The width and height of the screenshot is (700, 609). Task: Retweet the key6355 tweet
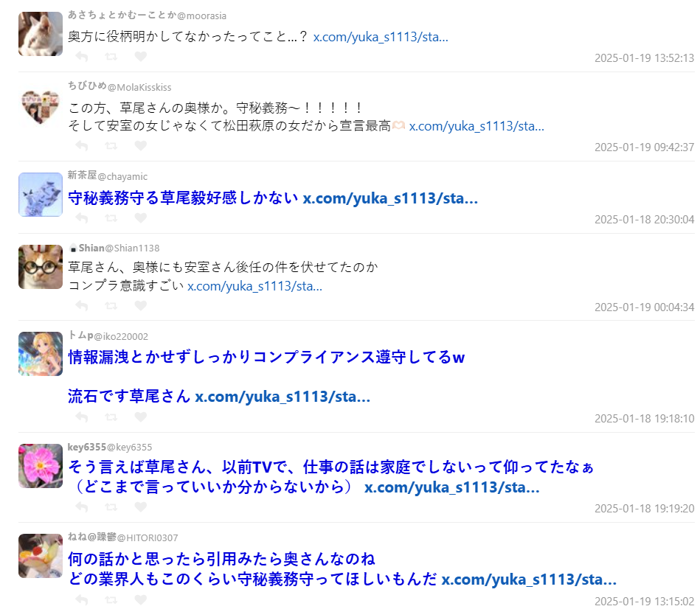point(111,507)
